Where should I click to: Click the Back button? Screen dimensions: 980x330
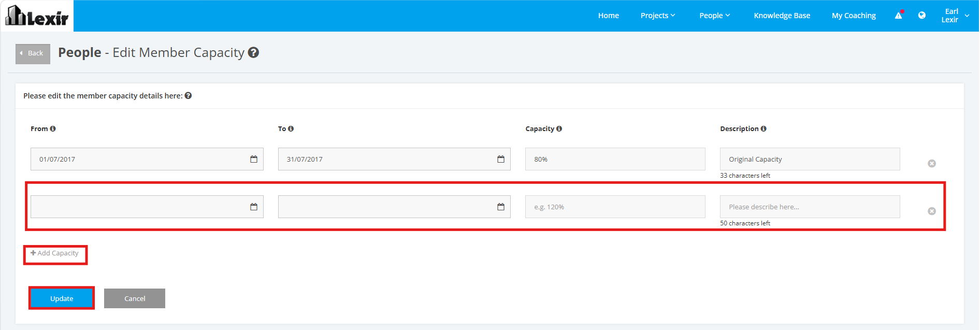[33, 54]
